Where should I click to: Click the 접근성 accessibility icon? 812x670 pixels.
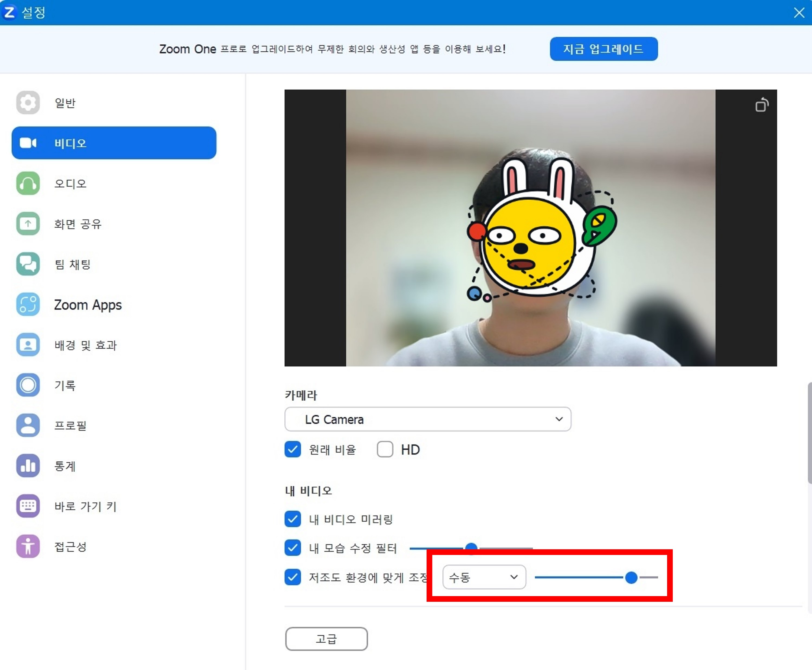click(28, 546)
